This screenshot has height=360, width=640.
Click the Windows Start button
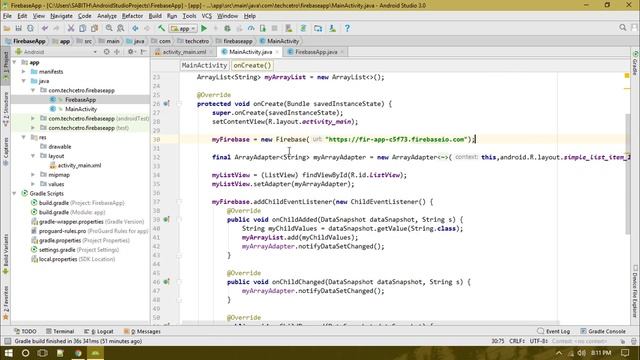click(8, 353)
